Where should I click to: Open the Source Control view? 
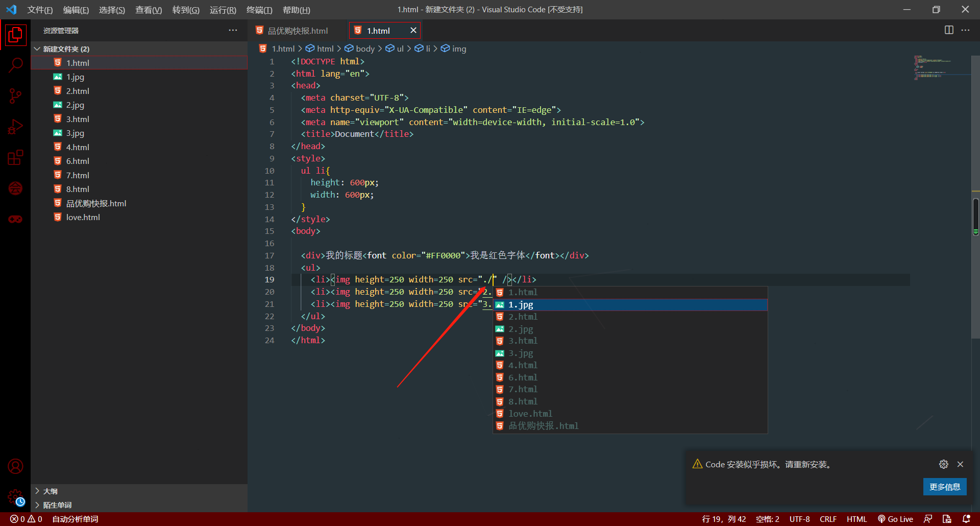[x=15, y=95]
